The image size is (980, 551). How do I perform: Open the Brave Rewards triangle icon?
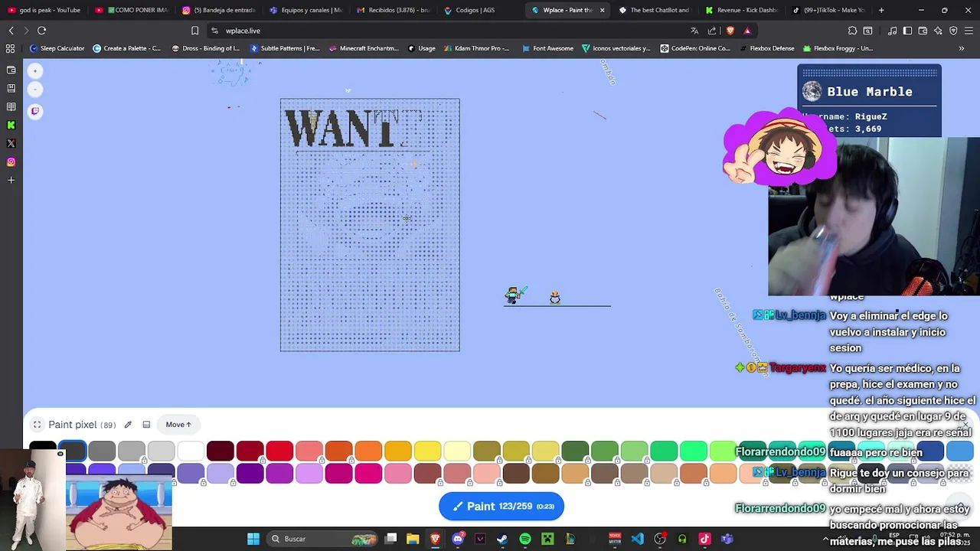(x=747, y=31)
